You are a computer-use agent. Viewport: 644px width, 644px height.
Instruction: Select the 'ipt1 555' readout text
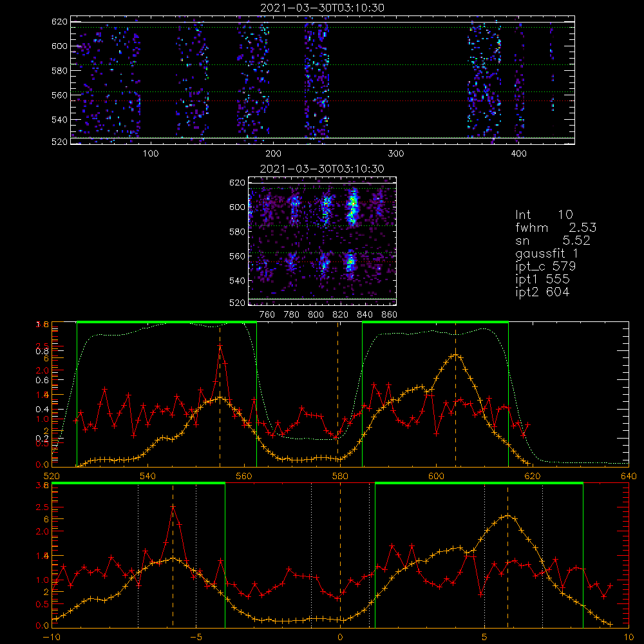pyautogui.click(x=542, y=279)
